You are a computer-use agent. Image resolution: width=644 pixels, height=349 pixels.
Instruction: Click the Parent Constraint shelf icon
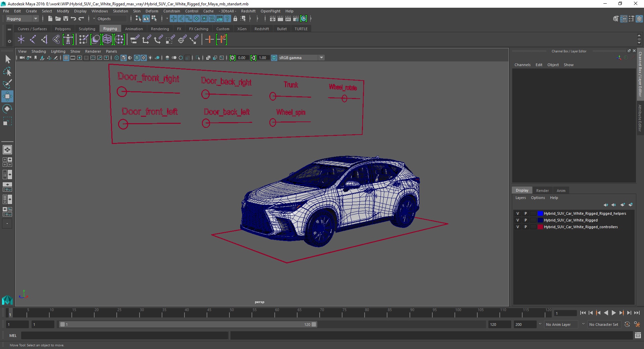click(x=135, y=40)
